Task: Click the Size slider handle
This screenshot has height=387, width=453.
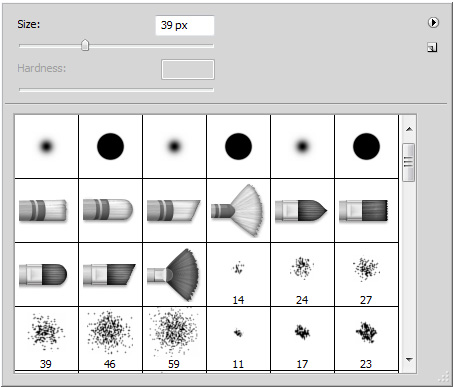Action: 85,45
